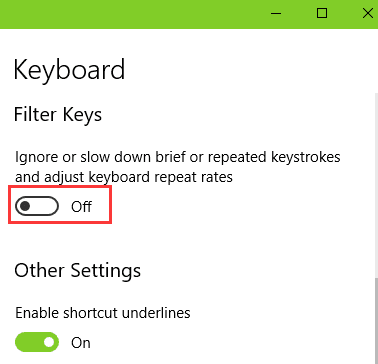378x364 pixels.
Task: Click the empty scrollbar track above the thumb
Action: click(x=375, y=185)
